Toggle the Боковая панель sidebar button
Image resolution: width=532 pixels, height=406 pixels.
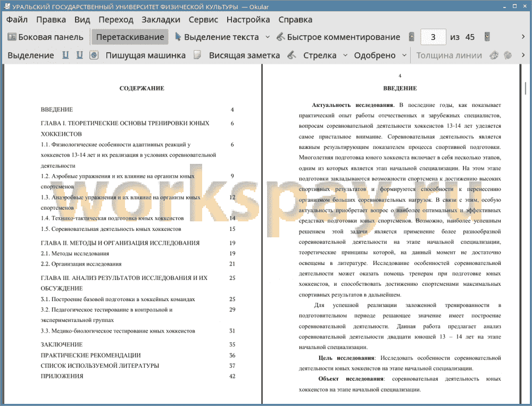45,37
